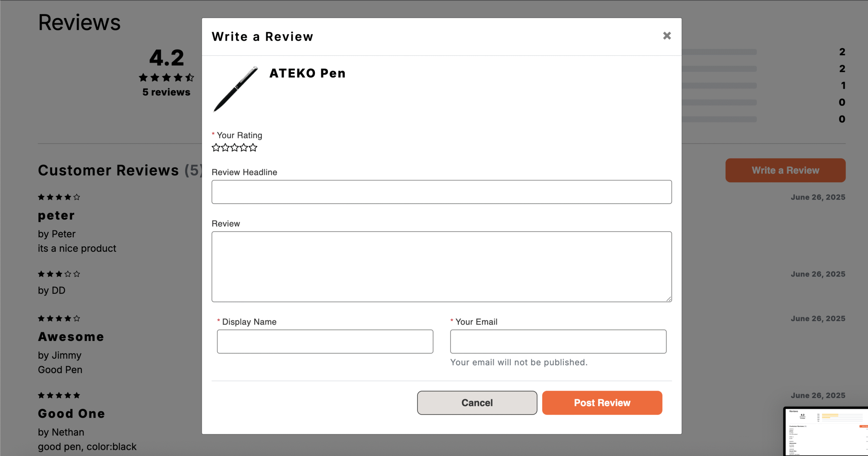Image resolution: width=868 pixels, height=456 pixels.
Task: Click the Review text area
Action: [x=441, y=267]
